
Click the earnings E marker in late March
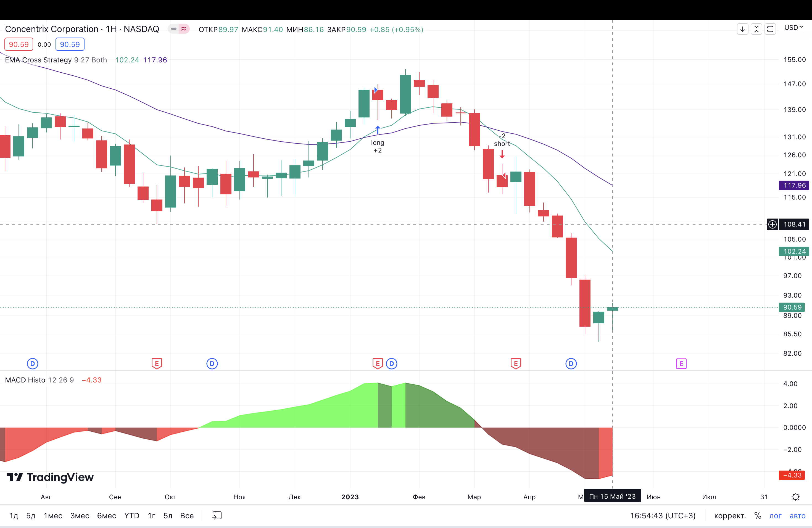coord(516,364)
